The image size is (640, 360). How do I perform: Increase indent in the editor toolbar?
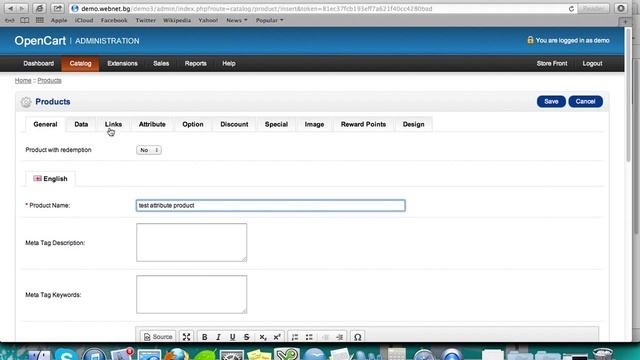pyautogui.click(x=340, y=337)
